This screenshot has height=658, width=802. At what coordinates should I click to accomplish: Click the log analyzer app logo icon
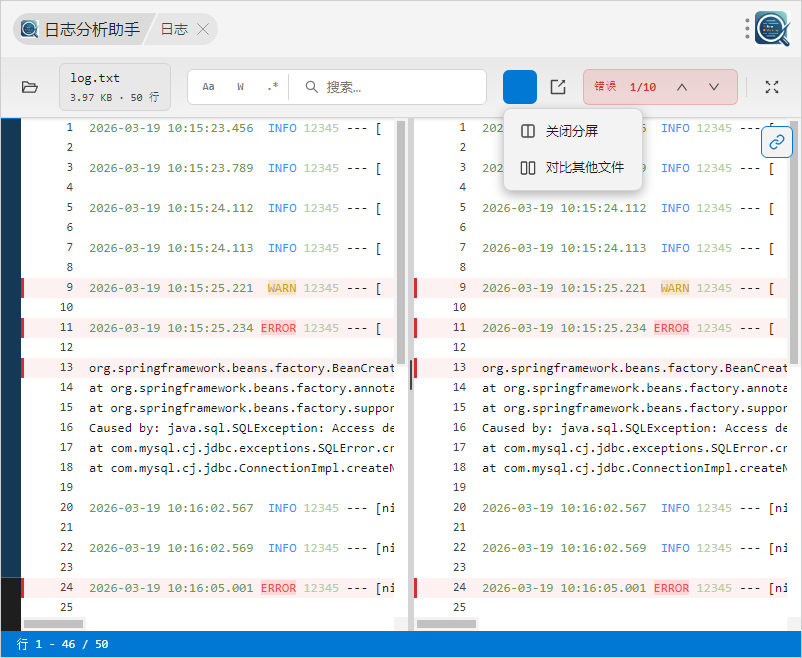[x=772, y=29]
